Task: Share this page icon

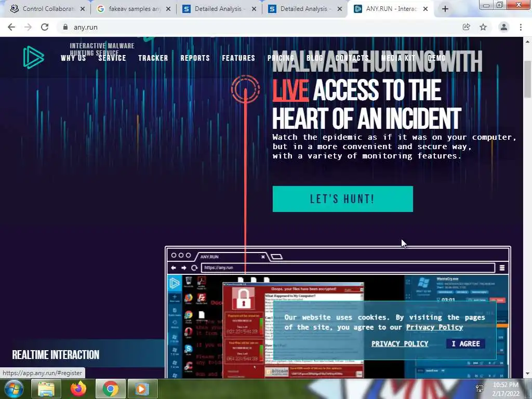Action: pos(466,27)
